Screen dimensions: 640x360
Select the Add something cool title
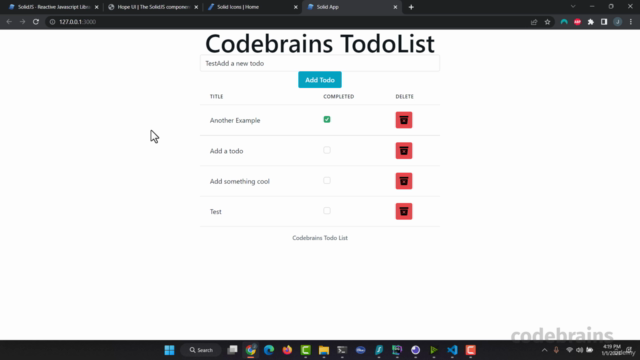point(240,181)
